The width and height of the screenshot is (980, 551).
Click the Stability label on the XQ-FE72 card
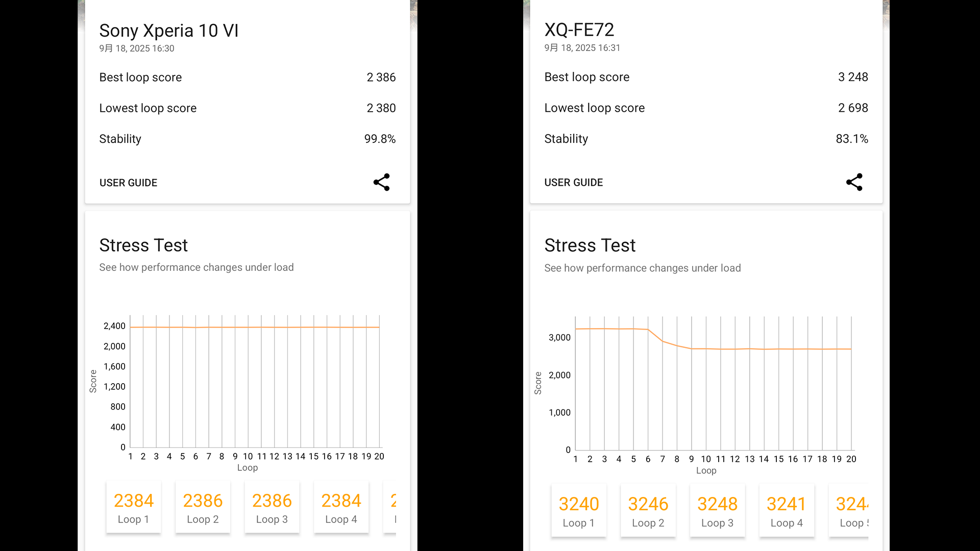click(x=566, y=139)
